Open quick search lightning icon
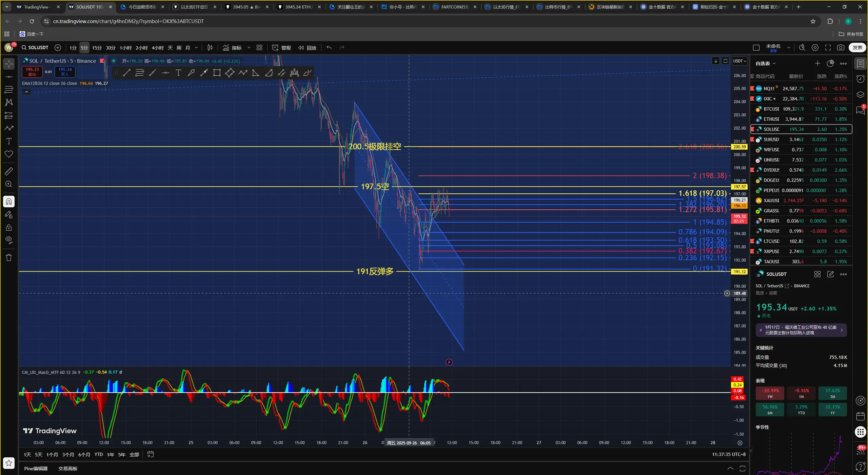The image size is (868, 475). pos(802,48)
